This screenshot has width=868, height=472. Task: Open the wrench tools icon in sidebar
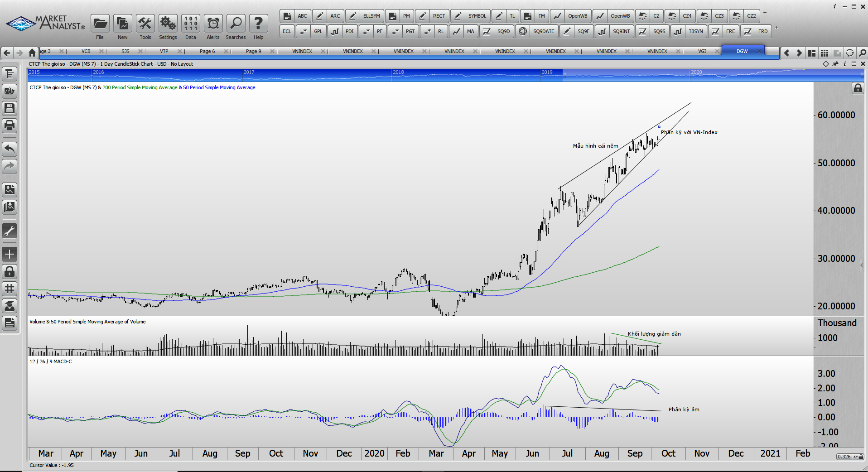pos(10,231)
